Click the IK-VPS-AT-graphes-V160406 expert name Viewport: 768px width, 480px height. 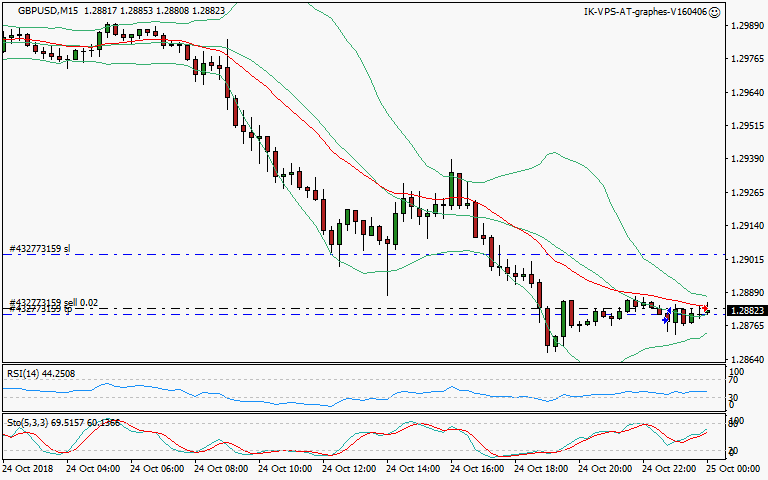point(646,12)
